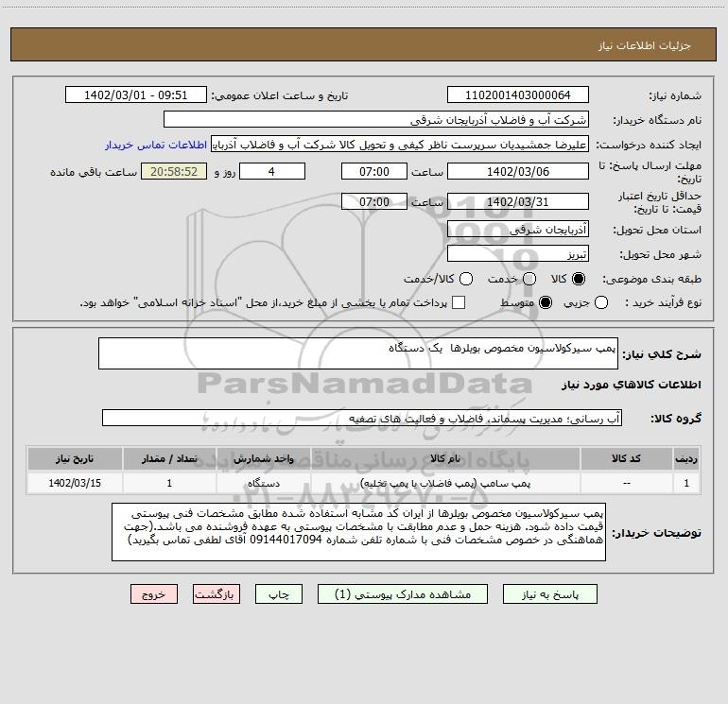Click the announcement date field 1402/03/01 - 09:51
The width and height of the screenshot is (728, 704).
(x=136, y=94)
